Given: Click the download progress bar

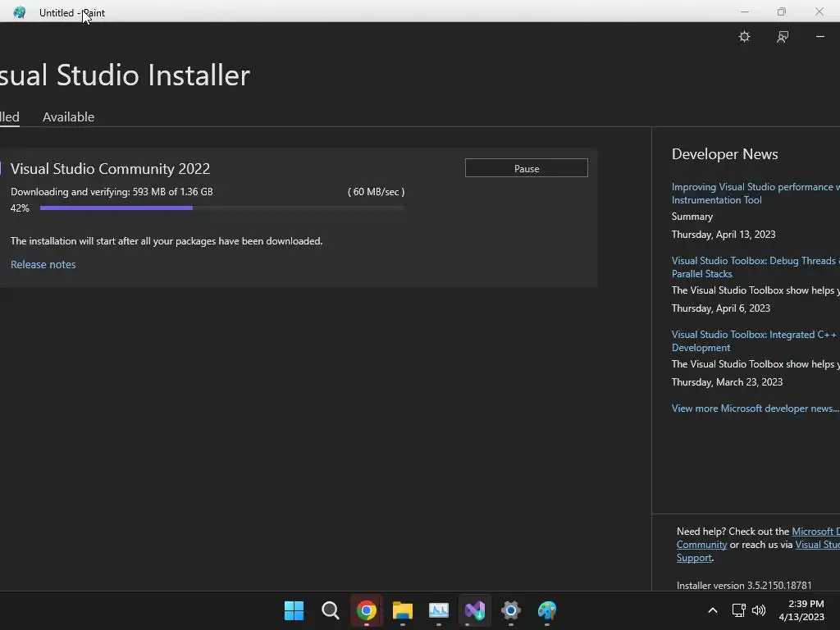Looking at the screenshot, I should click(x=221, y=208).
